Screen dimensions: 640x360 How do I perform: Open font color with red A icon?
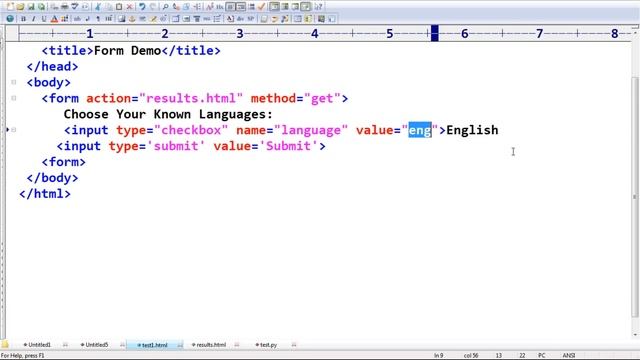pos(54,19)
